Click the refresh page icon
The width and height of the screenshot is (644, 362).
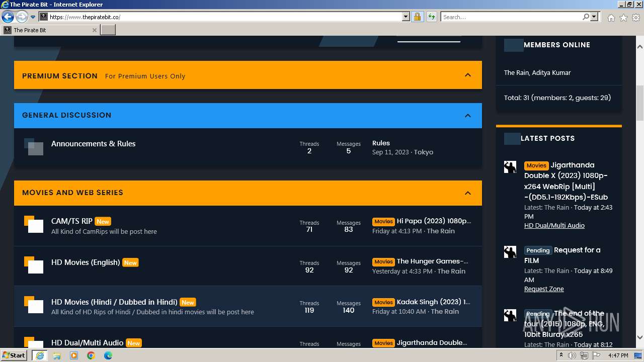431,17
